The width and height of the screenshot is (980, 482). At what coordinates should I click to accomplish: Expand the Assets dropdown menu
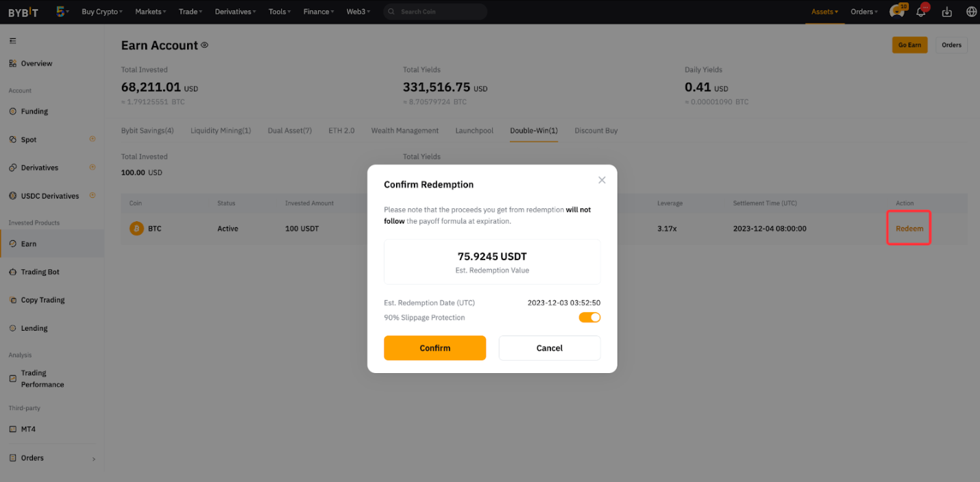click(824, 12)
